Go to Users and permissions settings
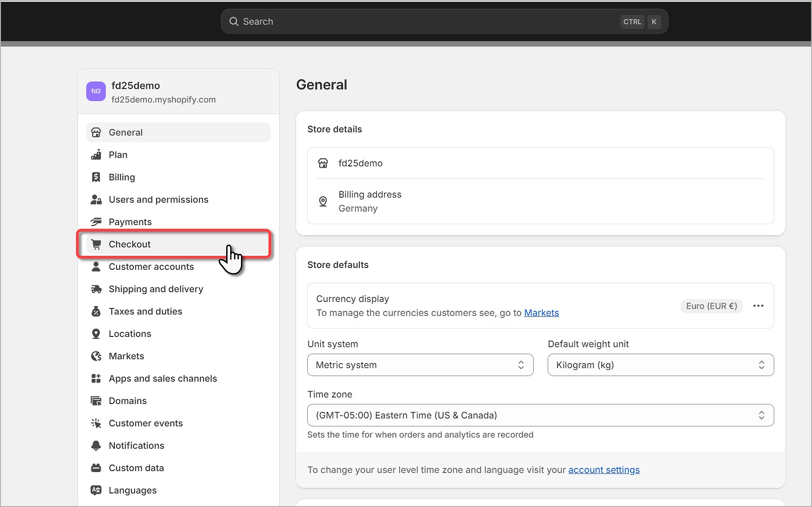This screenshot has width=812, height=507. tap(158, 199)
